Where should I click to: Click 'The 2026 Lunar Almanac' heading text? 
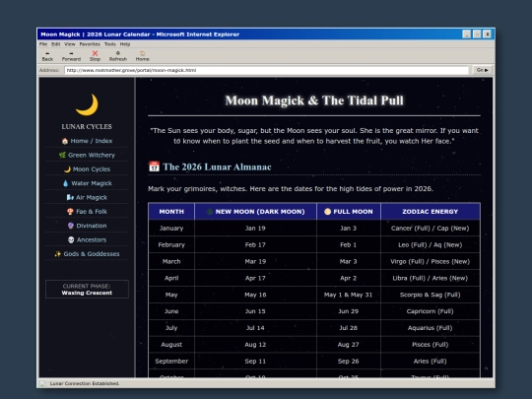pos(217,166)
